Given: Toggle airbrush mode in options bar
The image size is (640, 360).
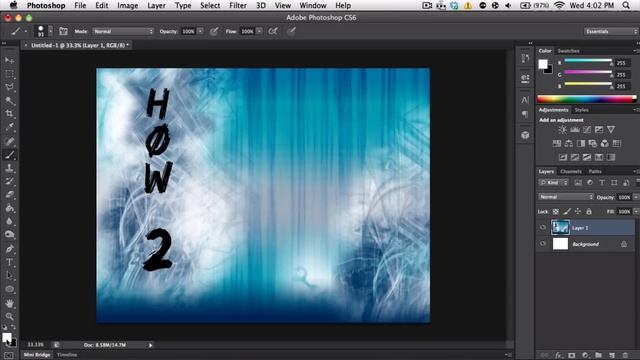Looking at the screenshot, I should point(273,31).
